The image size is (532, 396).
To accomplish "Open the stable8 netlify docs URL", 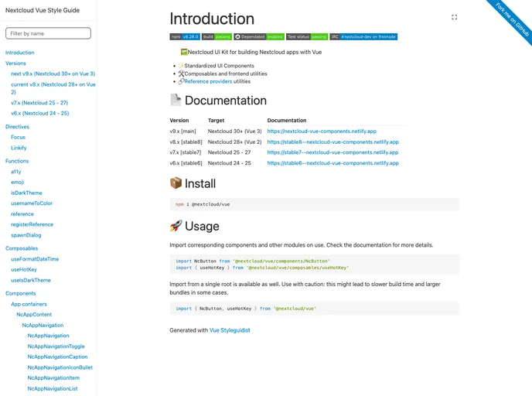I will 332,142.
